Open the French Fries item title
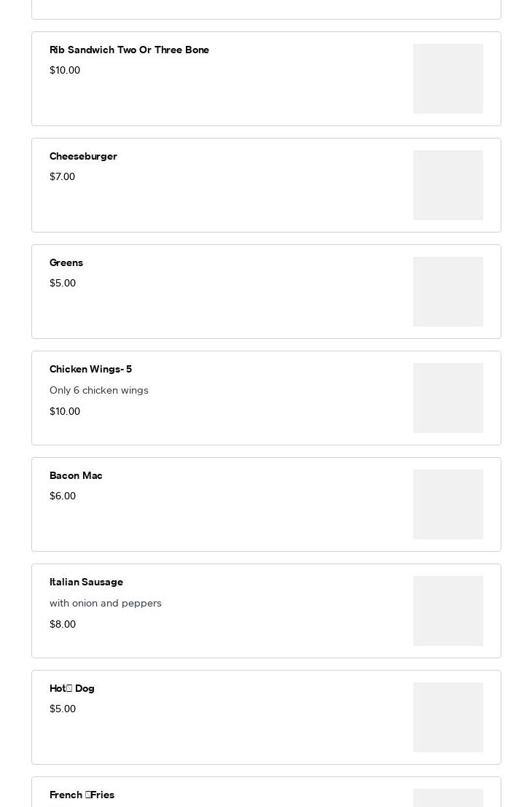 click(x=82, y=795)
